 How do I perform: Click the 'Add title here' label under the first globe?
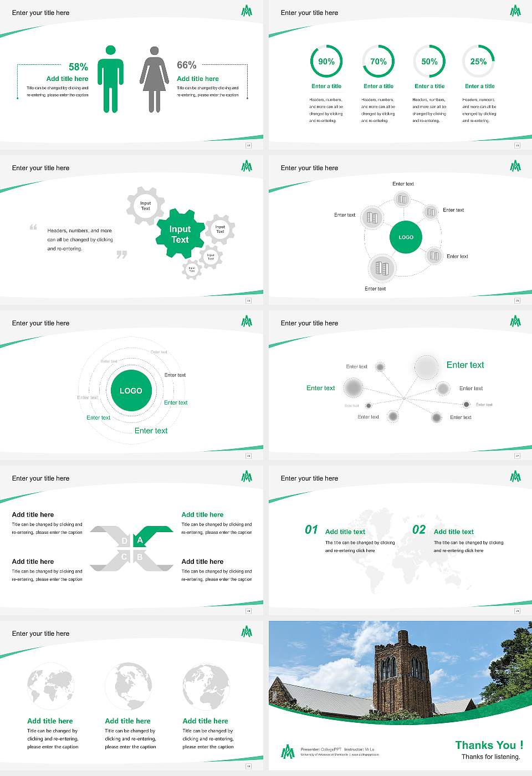[x=50, y=721]
